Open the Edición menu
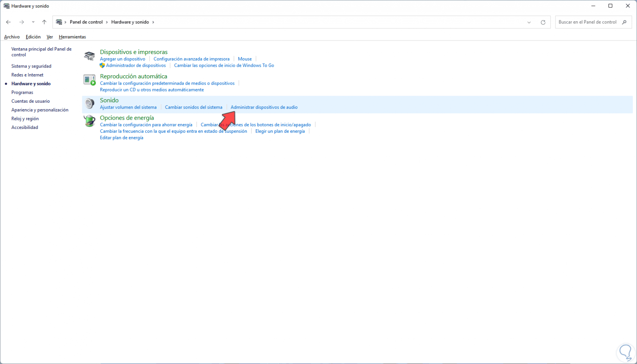Screen dimensions: 637x364 click(33, 37)
